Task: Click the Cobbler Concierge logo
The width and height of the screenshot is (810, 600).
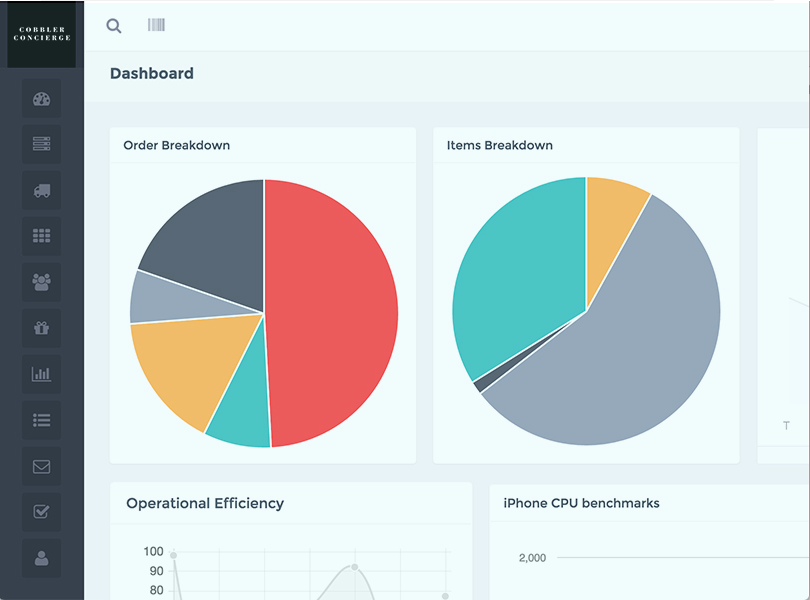Action: coord(42,34)
